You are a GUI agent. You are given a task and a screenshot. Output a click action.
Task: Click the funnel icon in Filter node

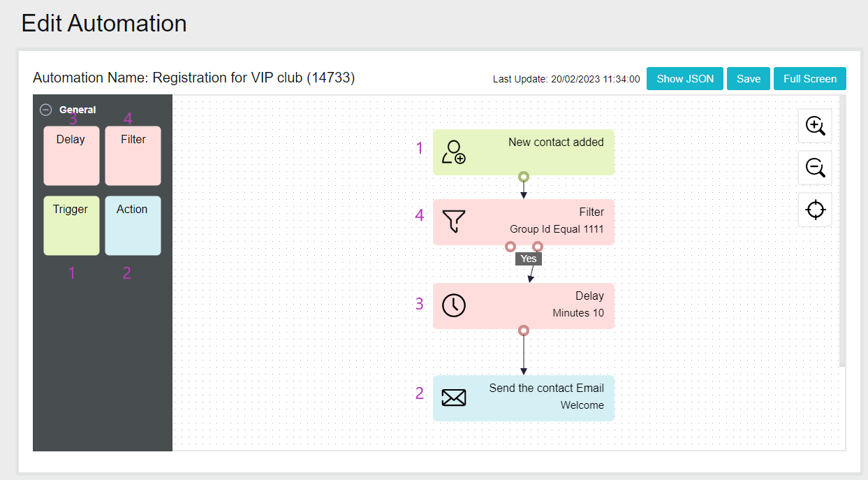(454, 221)
